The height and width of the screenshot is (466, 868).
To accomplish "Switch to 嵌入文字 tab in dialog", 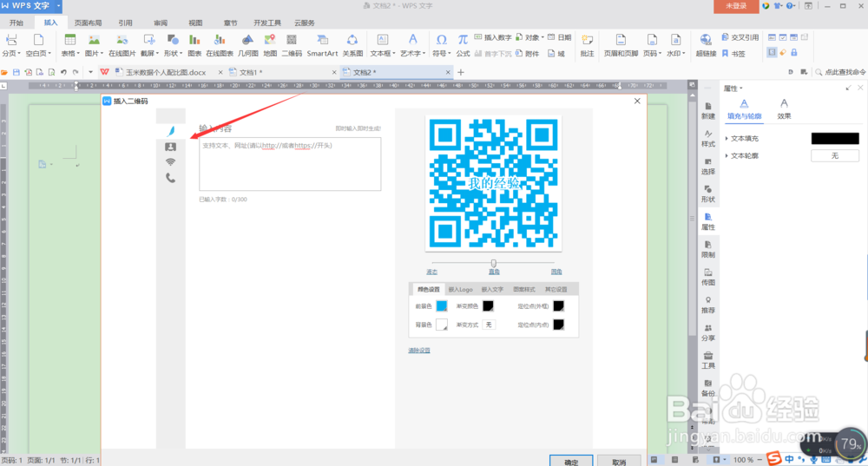I will click(492, 290).
